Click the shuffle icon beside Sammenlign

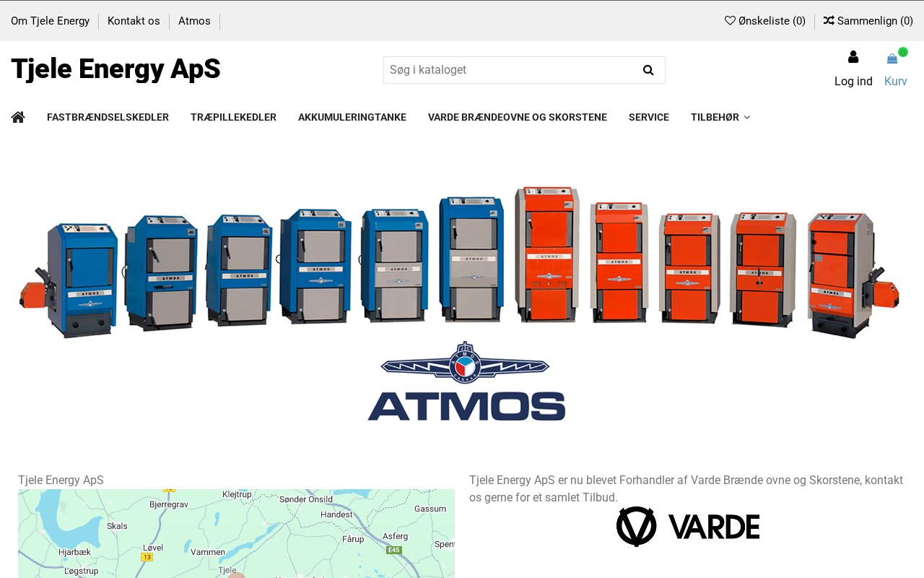pos(829,20)
